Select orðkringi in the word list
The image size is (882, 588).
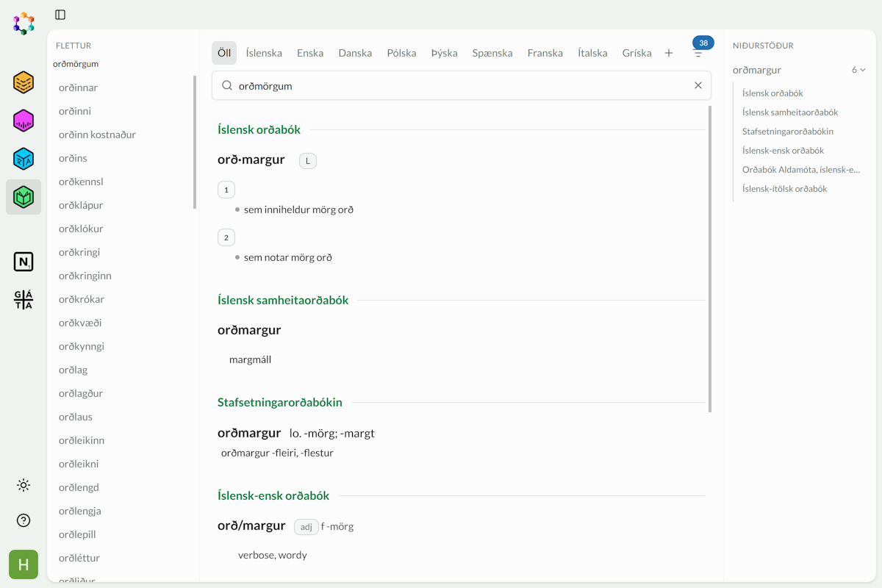[x=79, y=252]
